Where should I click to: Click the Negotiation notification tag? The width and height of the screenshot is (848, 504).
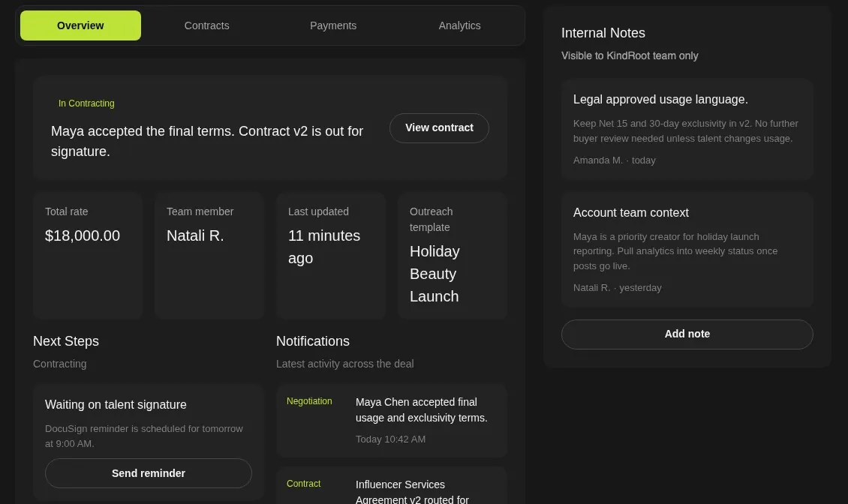pyautogui.click(x=309, y=401)
